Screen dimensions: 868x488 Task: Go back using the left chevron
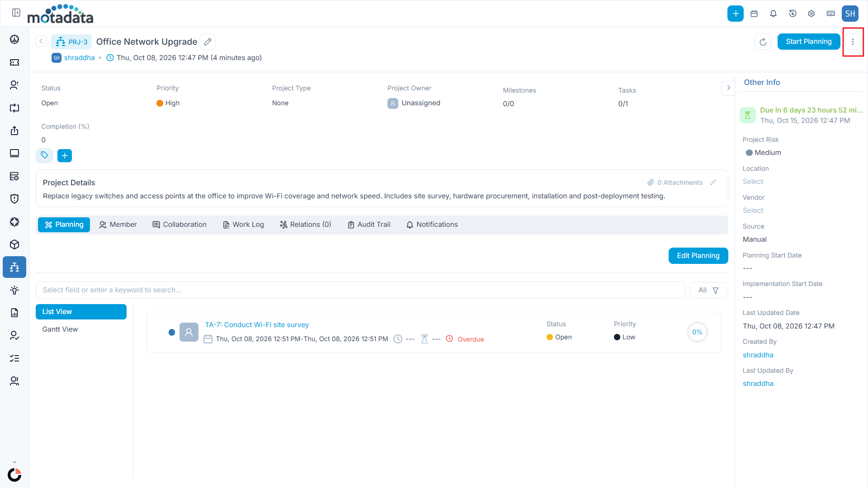(41, 41)
